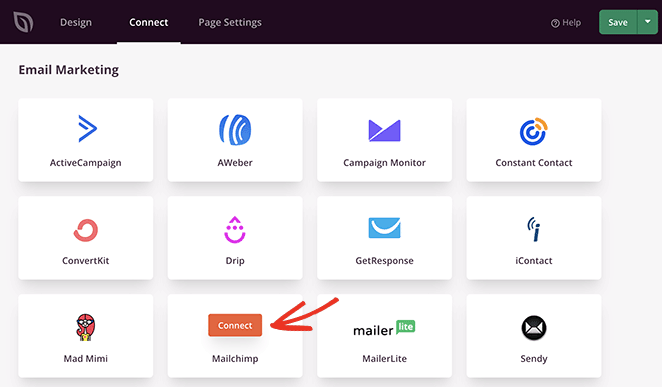Choose the GetResponse envelope logo
This screenshot has height=387, width=662.
384,228
